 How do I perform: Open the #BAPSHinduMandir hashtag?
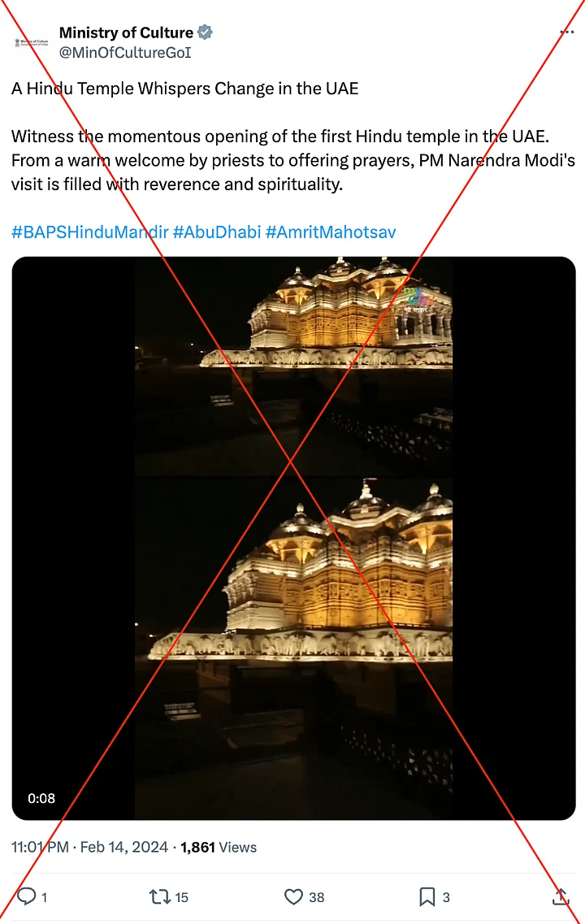click(x=90, y=232)
